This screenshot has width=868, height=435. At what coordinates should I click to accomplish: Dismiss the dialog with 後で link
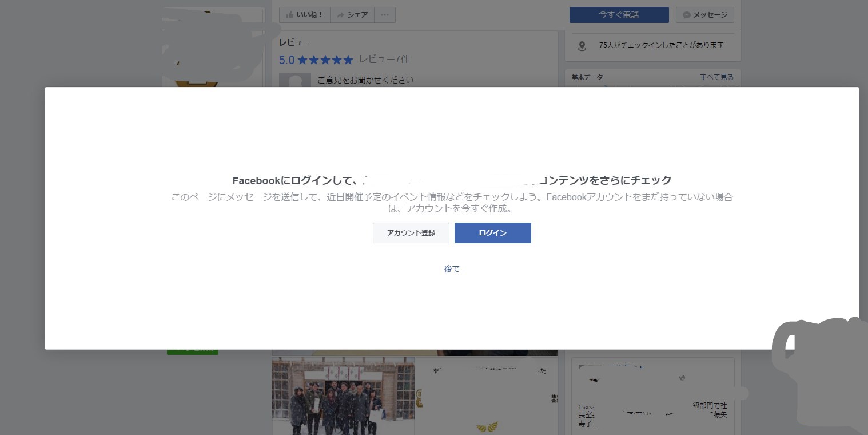click(452, 269)
